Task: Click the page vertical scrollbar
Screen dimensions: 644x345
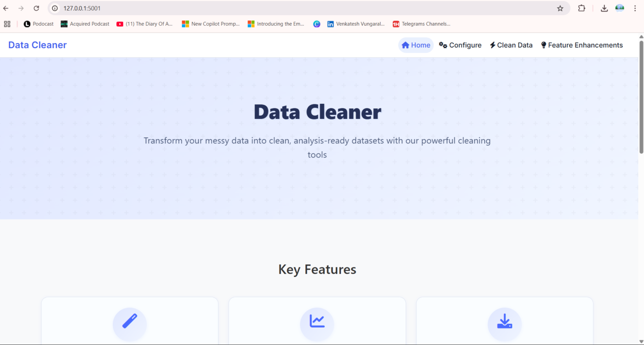Action: click(641, 96)
